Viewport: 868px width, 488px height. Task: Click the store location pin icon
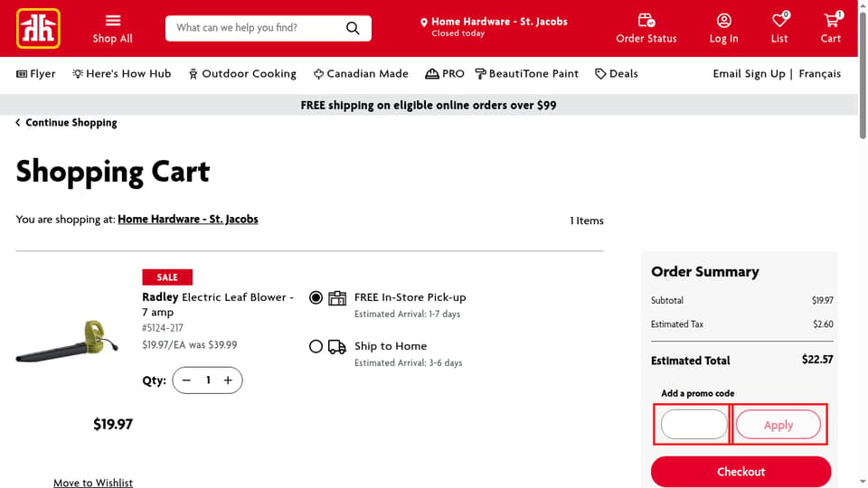point(423,22)
